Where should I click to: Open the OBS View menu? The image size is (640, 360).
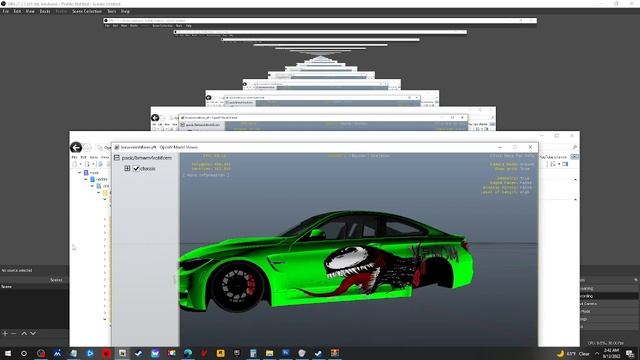tap(30, 11)
